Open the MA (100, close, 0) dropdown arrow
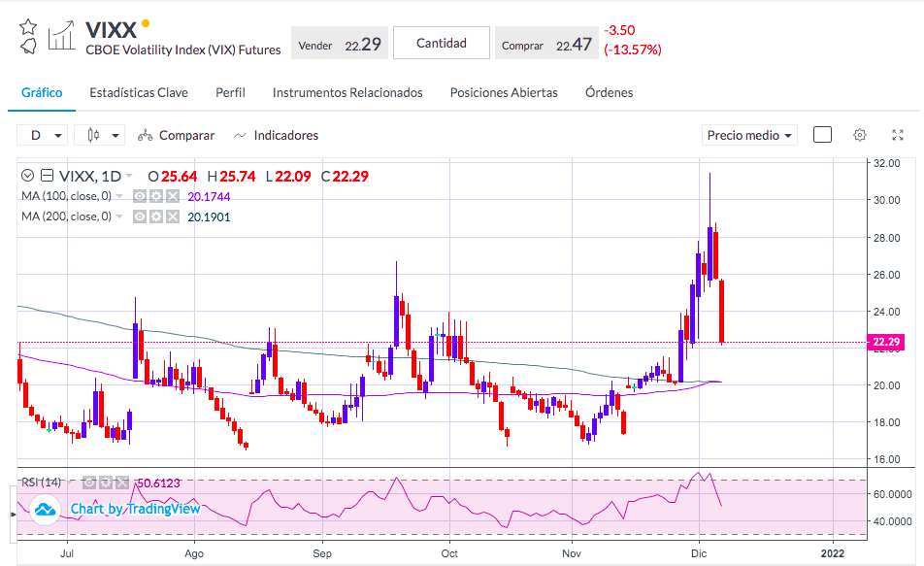This screenshot has height=566, width=924. (119, 196)
